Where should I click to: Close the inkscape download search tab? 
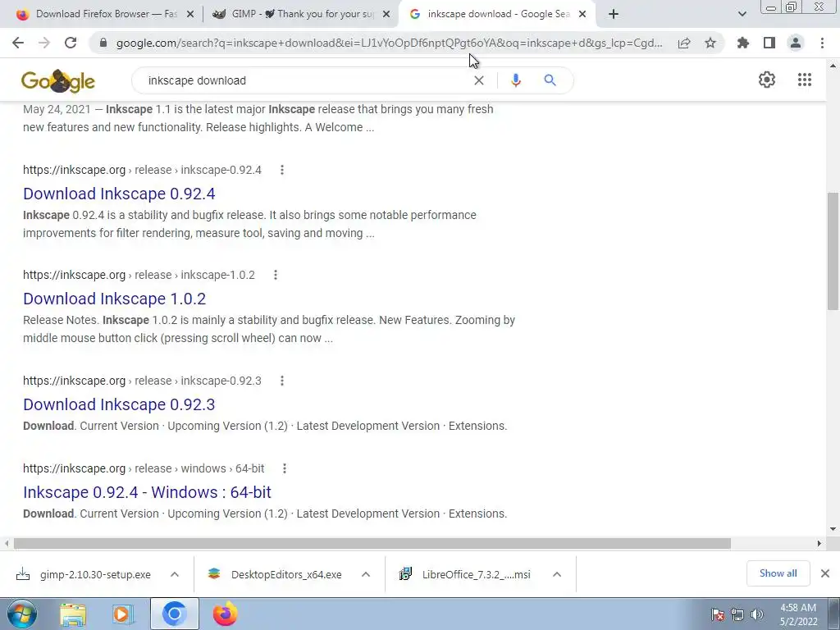(582, 15)
